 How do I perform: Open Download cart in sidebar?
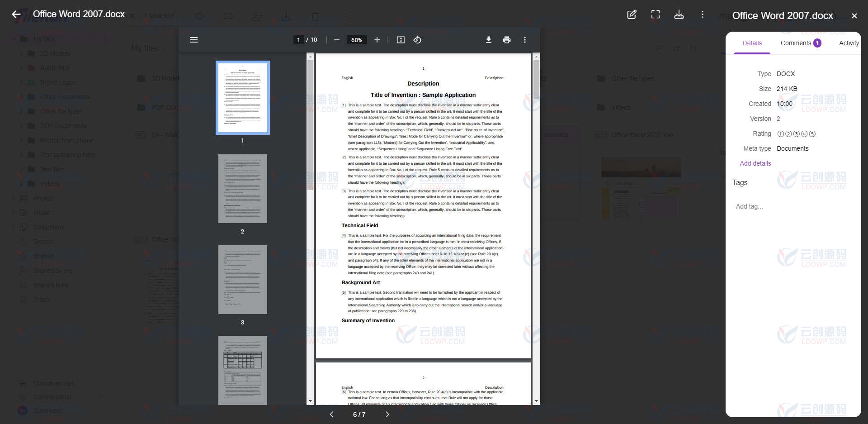53,383
